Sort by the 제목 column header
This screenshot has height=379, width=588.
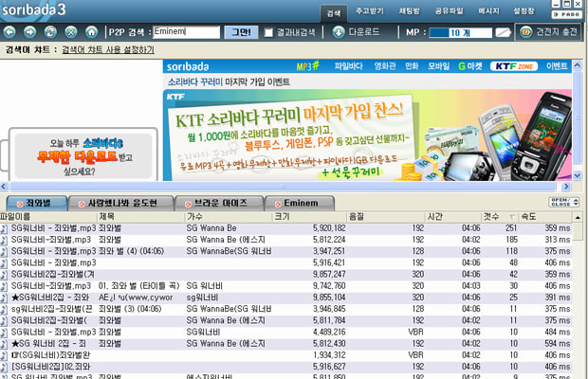tap(141, 217)
